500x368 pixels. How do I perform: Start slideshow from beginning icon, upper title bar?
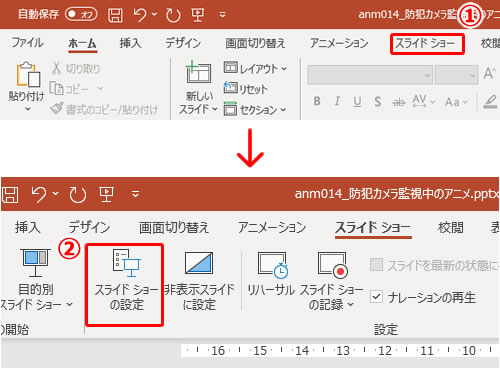click(198, 15)
